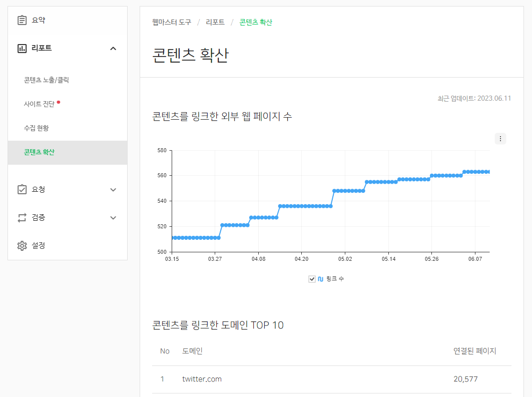Click the last data point near 06.07
The width and height of the screenshot is (532, 397).
[488, 171]
